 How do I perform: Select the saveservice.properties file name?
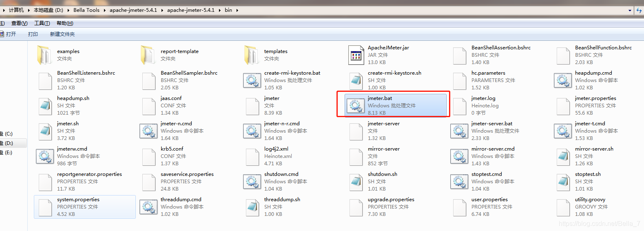187,174
